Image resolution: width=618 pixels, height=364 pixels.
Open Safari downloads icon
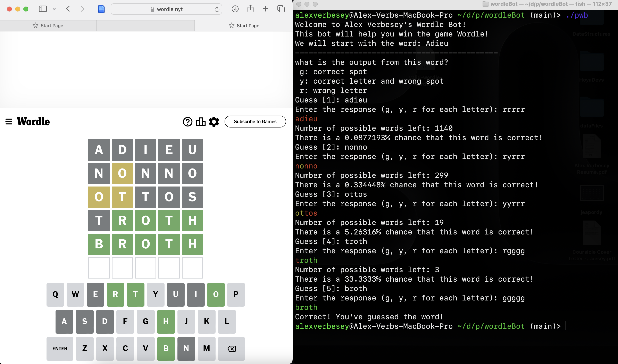[235, 9]
